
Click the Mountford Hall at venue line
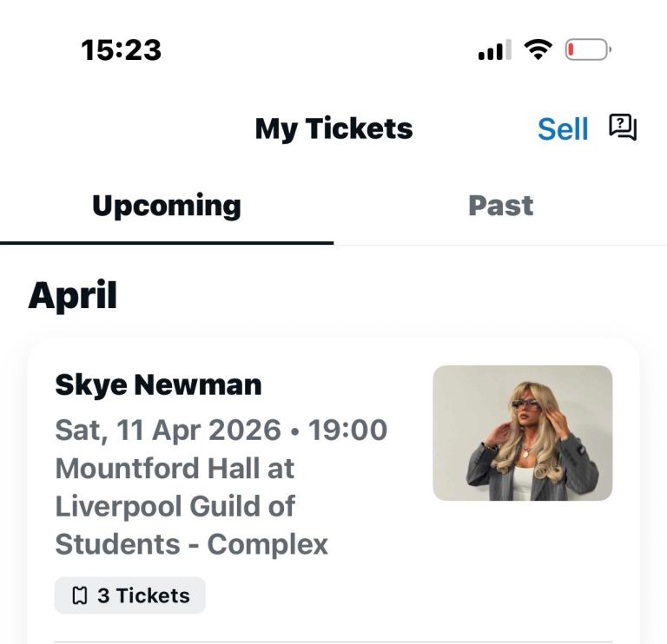click(x=175, y=469)
